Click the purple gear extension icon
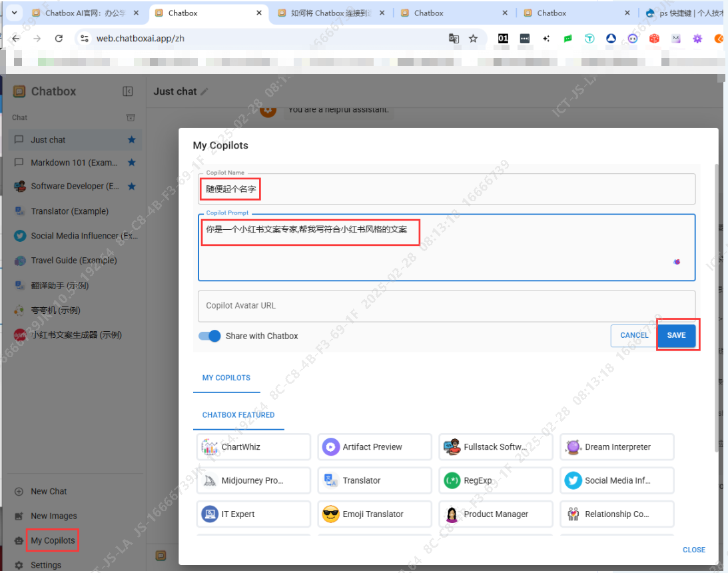This screenshot has width=728, height=573. coord(697,39)
